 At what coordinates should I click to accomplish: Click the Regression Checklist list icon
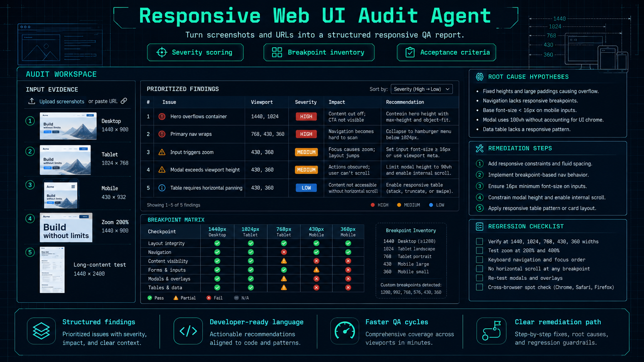click(x=480, y=227)
